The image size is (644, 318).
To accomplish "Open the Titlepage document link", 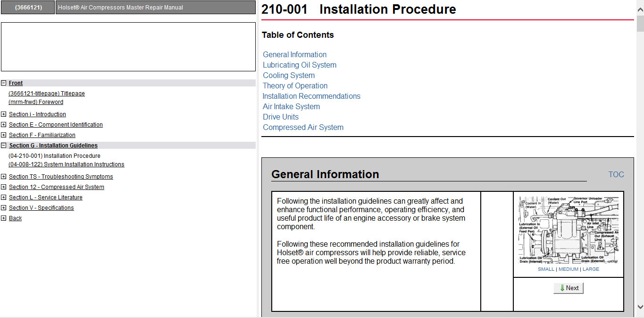I will tap(47, 94).
